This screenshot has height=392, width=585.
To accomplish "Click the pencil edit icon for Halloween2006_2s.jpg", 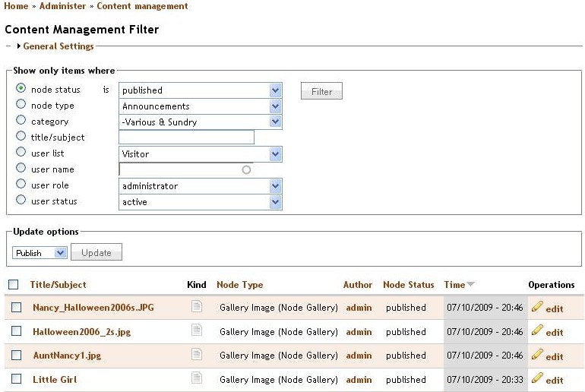I will coord(537,330).
